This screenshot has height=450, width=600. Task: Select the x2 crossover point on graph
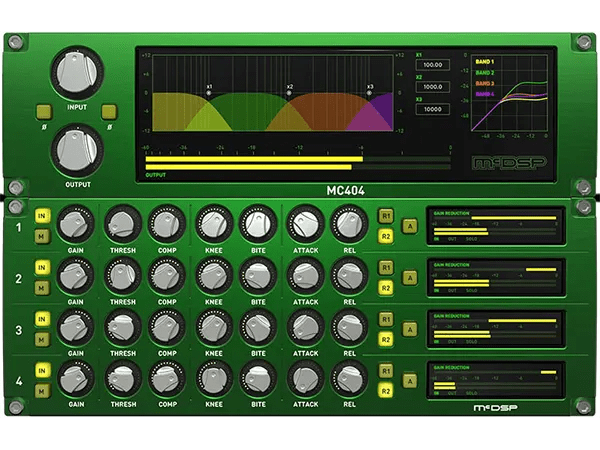289,93
